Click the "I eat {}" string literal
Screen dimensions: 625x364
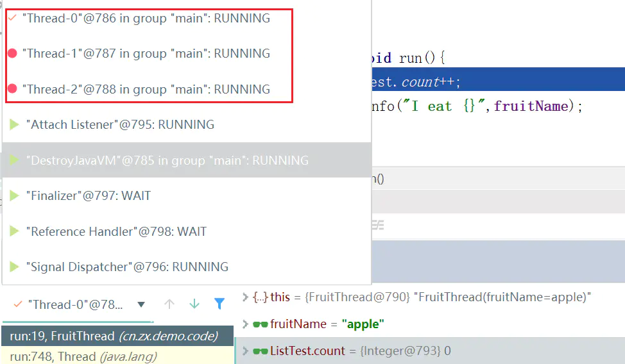point(443,106)
